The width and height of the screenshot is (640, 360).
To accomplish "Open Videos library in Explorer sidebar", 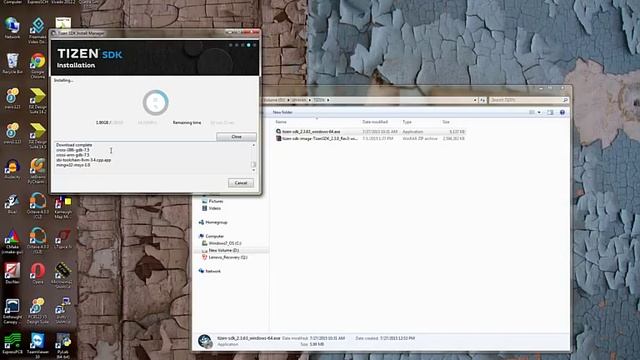I will pyautogui.click(x=211, y=208).
